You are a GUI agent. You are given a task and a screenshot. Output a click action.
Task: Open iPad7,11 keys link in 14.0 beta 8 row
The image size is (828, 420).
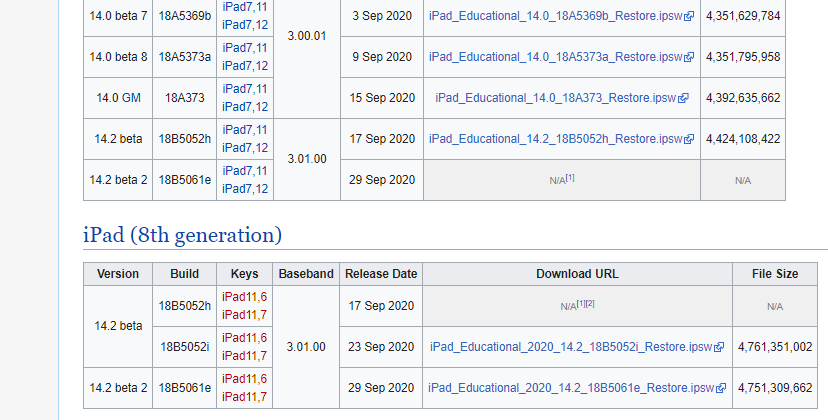(245, 48)
